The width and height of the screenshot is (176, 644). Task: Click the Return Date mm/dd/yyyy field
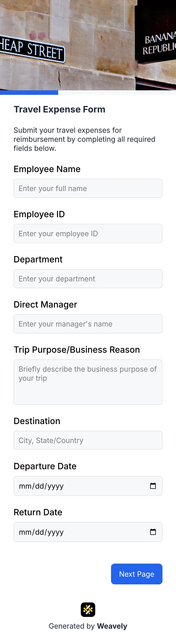tap(75, 532)
